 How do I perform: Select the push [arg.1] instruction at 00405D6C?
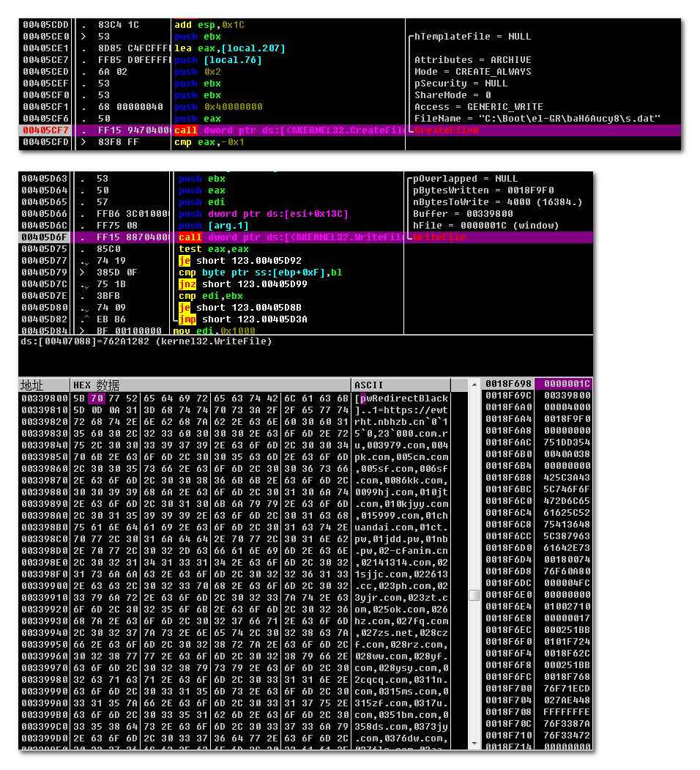pos(214,226)
